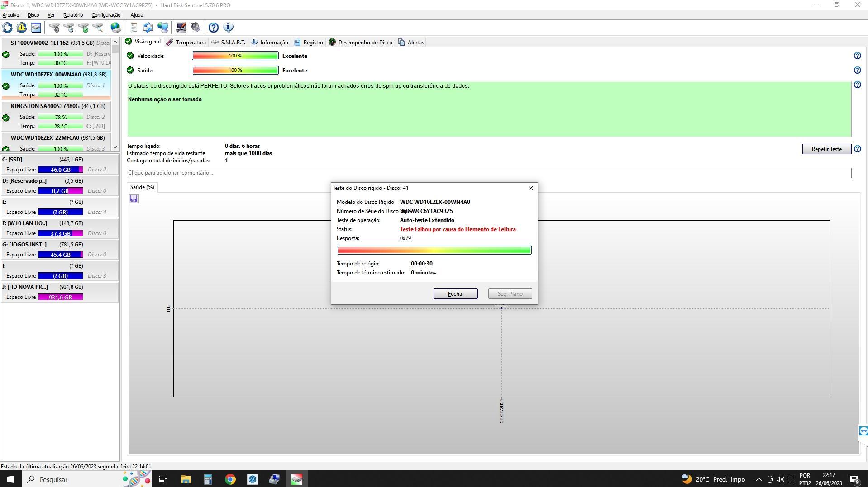
Task: Open the about info bubble toolbar icon
Action: [228, 28]
